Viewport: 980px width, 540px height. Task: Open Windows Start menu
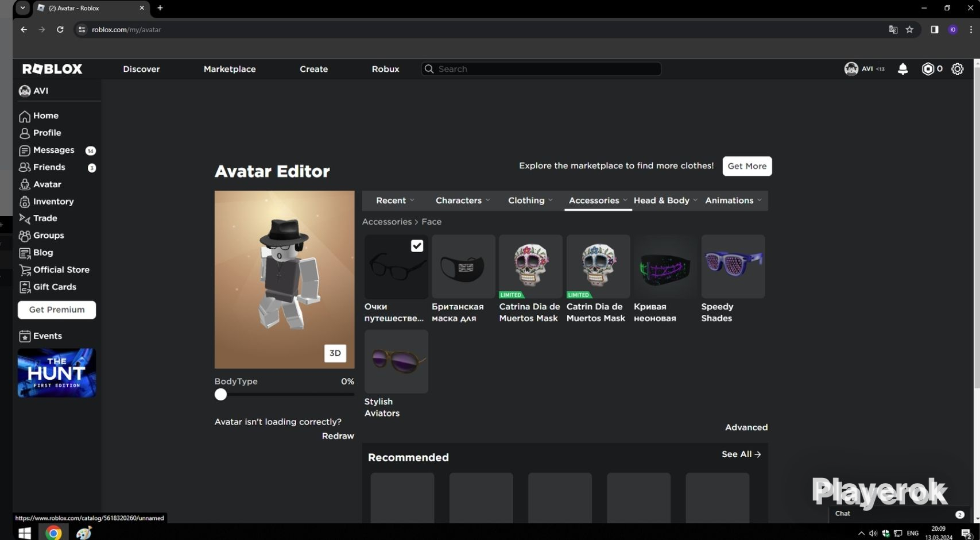[24, 533]
